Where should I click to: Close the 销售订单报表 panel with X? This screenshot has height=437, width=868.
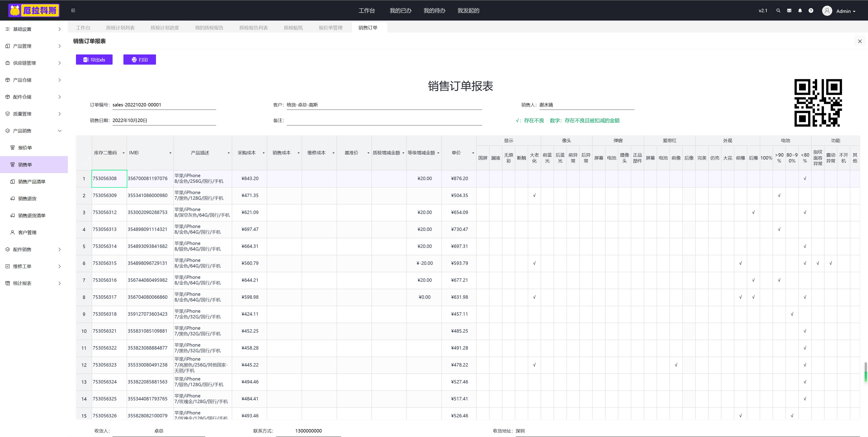pyautogui.click(x=860, y=41)
